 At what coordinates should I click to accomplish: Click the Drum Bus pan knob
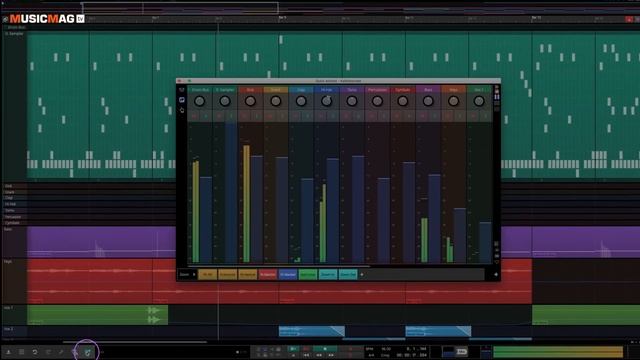click(200, 101)
